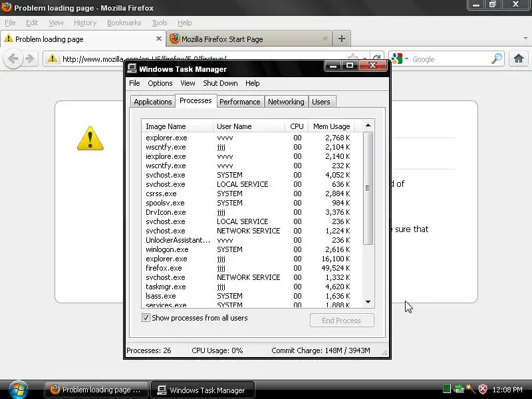Image resolution: width=532 pixels, height=399 pixels.
Task: Open Firefox's History menu
Action: (85, 23)
